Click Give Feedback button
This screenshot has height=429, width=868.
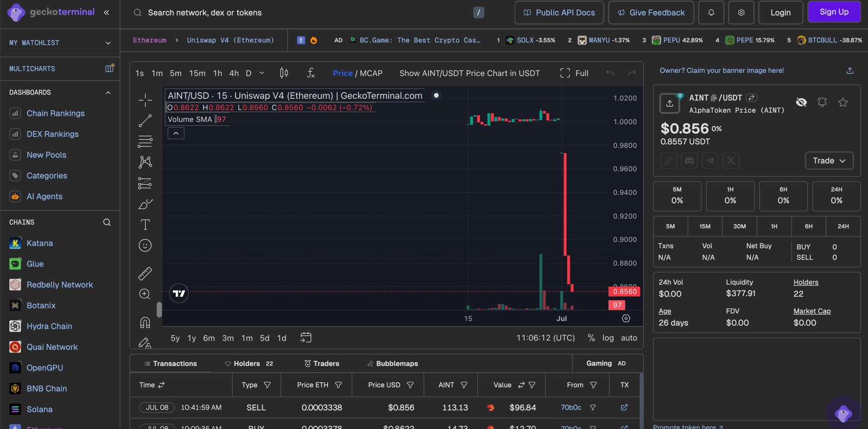coord(651,12)
